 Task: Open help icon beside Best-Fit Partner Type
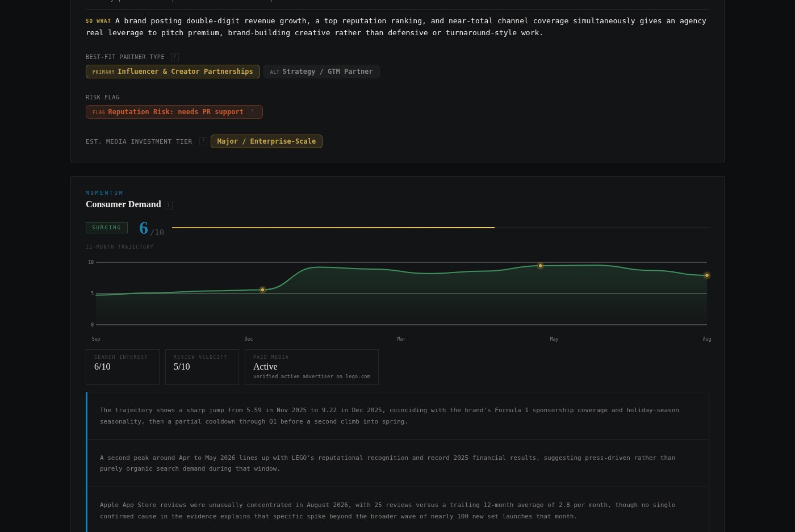[175, 57]
